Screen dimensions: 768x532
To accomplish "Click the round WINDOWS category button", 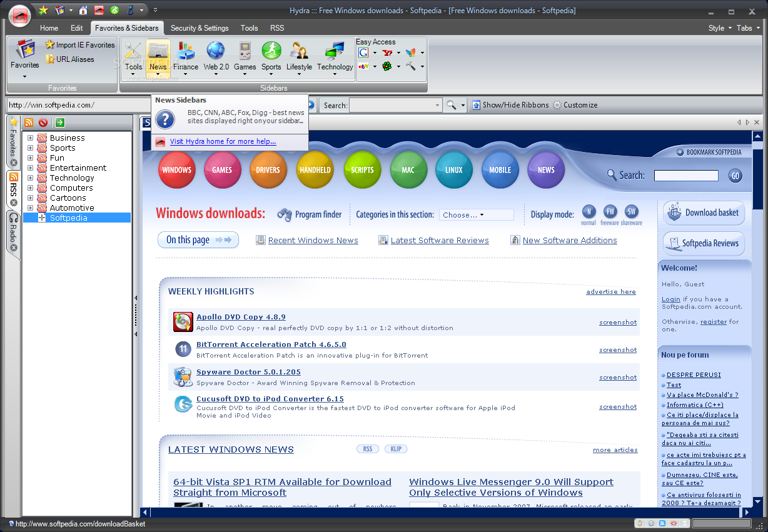I will 176,169.
